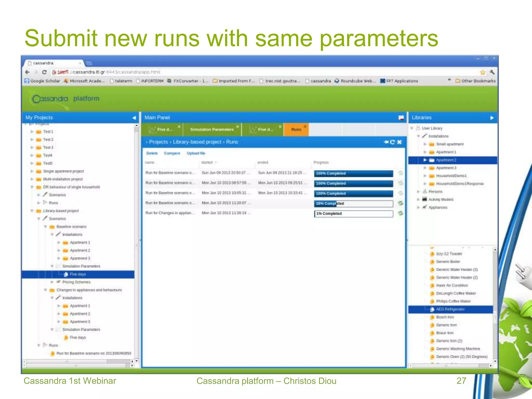Viewport: 532px width, 399px height.
Task: Close the first Five d... tab
Action: 179,127
